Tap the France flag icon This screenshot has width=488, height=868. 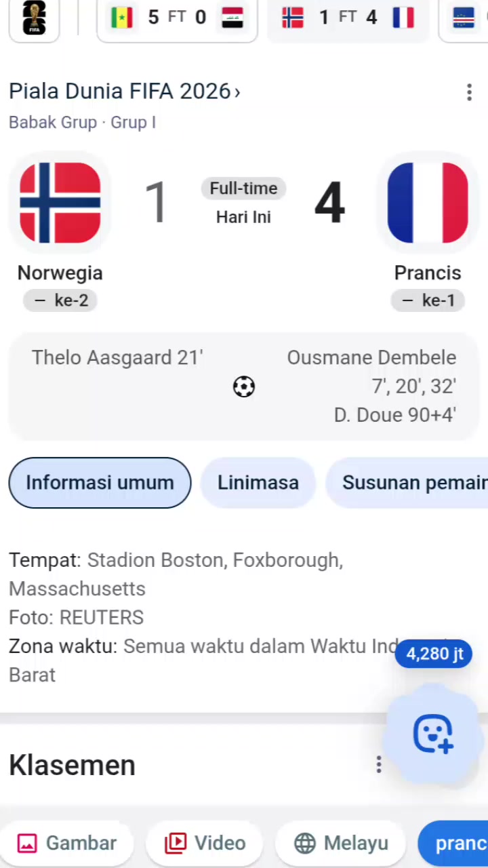coord(428,203)
